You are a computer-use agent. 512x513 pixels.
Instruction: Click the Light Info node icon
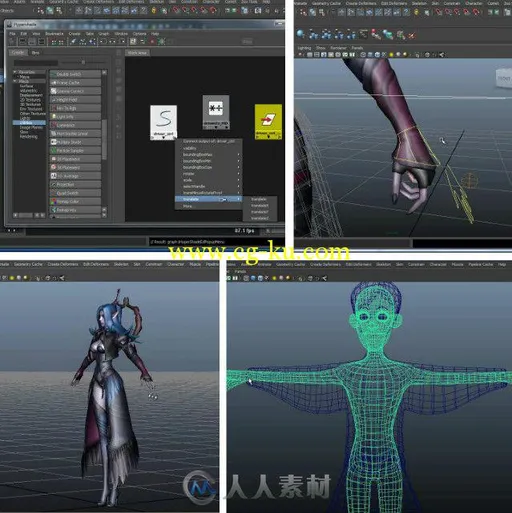[53, 116]
